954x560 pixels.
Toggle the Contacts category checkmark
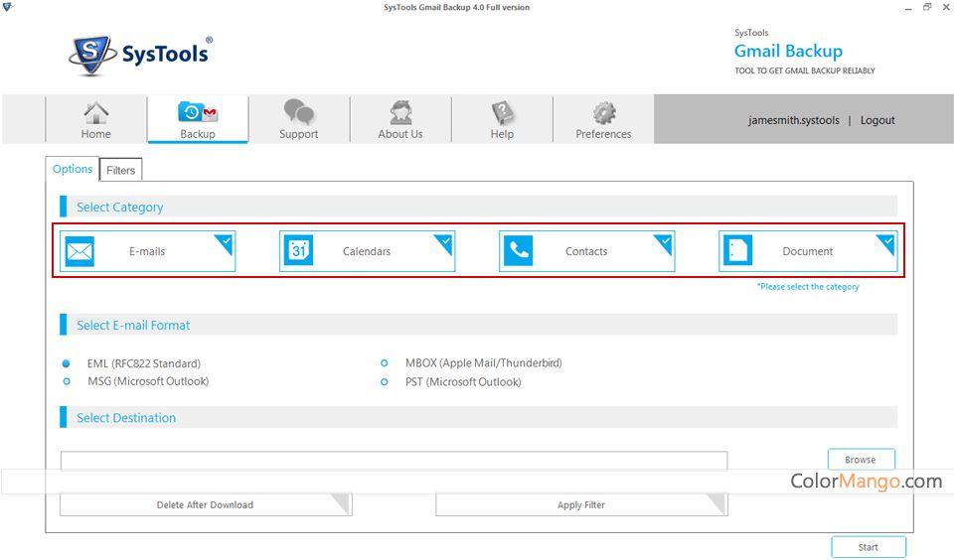tap(665, 242)
